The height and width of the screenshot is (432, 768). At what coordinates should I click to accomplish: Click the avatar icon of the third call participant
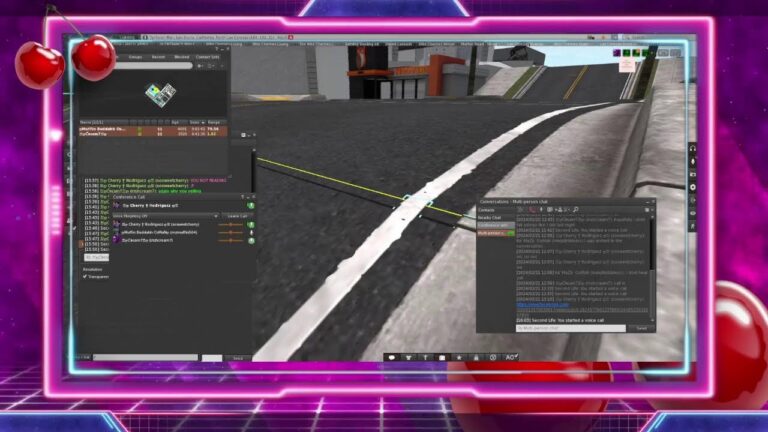(x=116, y=240)
